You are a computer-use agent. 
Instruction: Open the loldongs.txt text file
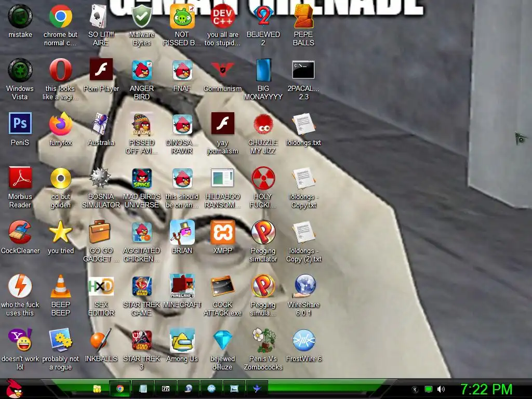303,124
